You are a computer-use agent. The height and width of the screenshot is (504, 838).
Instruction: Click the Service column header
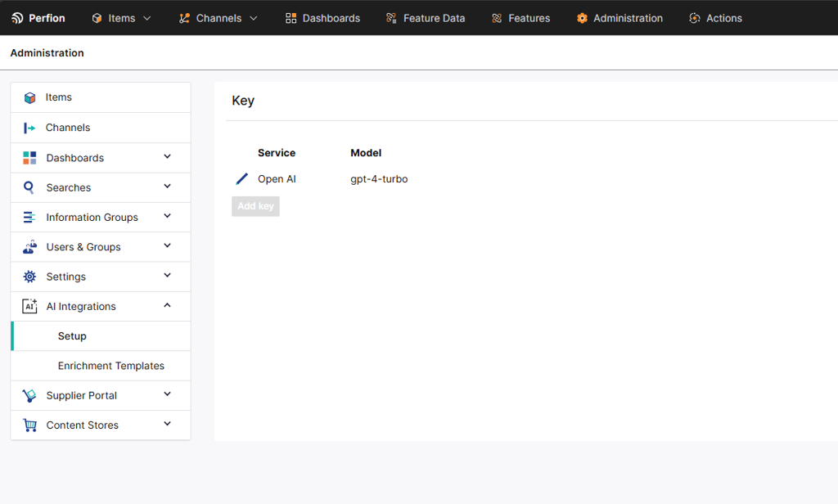(277, 153)
